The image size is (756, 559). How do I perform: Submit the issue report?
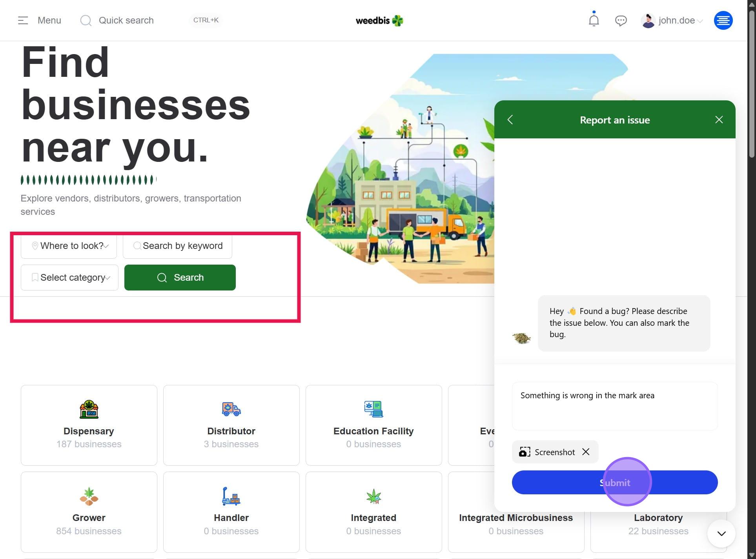[x=614, y=483]
